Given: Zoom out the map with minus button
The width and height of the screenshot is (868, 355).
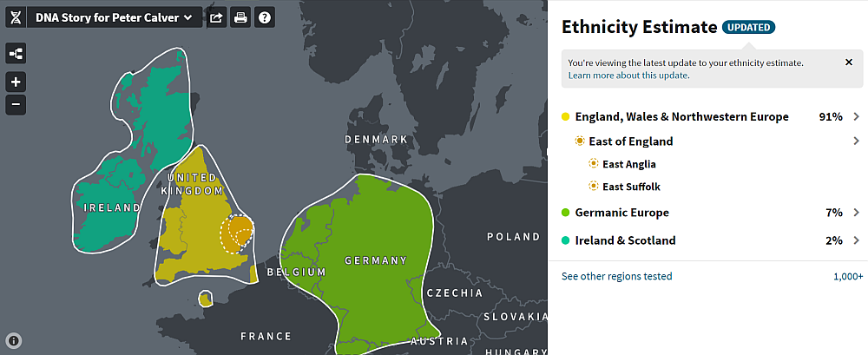Looking at the screenshot, I should [16, 103].
